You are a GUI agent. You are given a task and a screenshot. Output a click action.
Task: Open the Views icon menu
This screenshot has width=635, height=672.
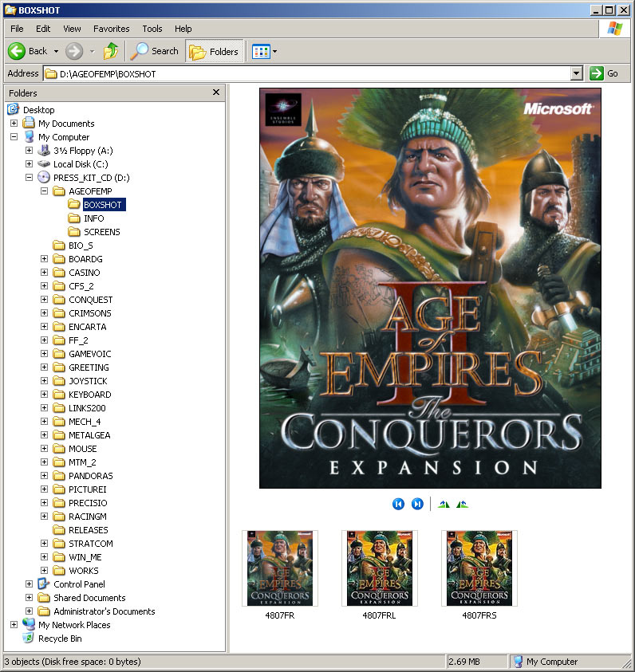264,51
